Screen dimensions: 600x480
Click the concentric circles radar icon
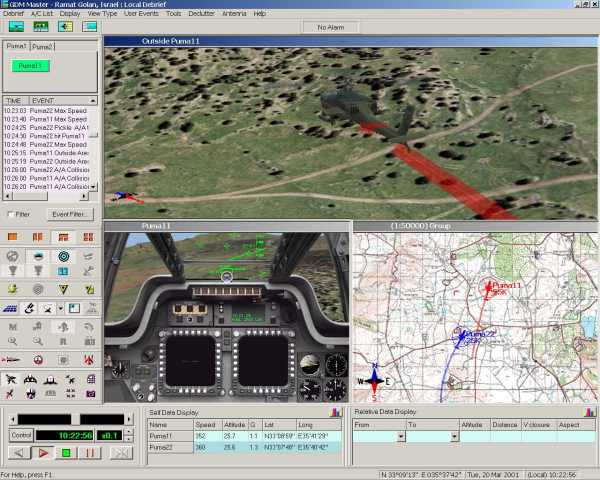[64, 256]
